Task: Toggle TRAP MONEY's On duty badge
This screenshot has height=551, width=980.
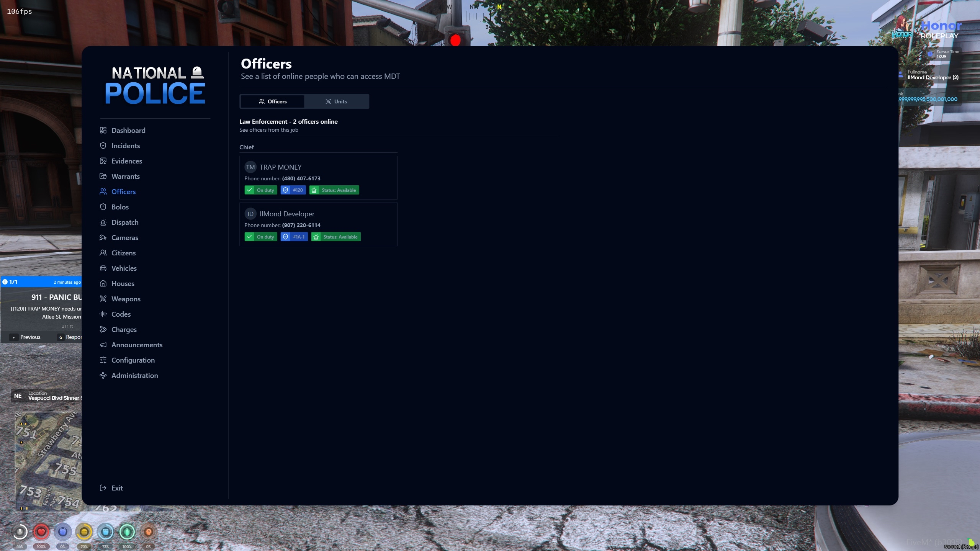Action: (x=261, y=190)
